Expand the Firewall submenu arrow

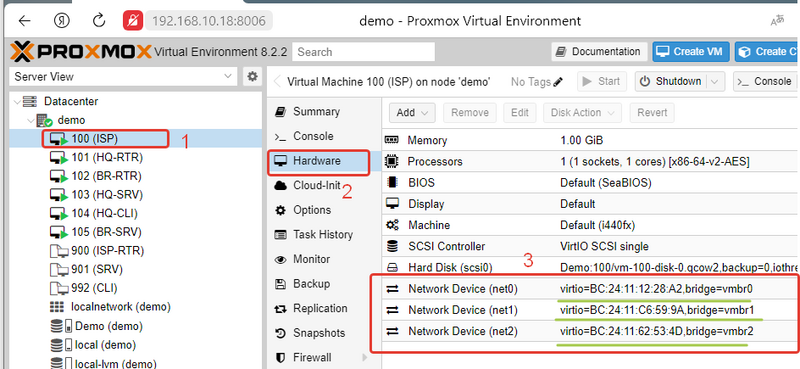click(x=364, y=357)
